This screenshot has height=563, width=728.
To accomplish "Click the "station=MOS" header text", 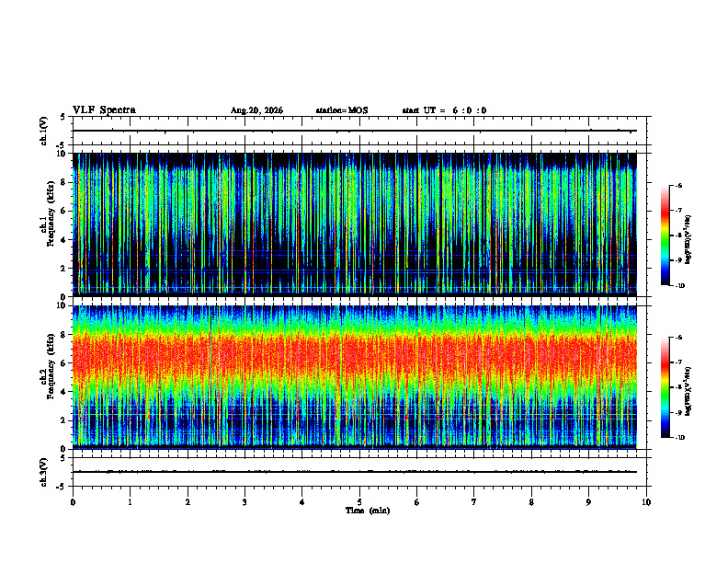I will (x=342, y=110).
